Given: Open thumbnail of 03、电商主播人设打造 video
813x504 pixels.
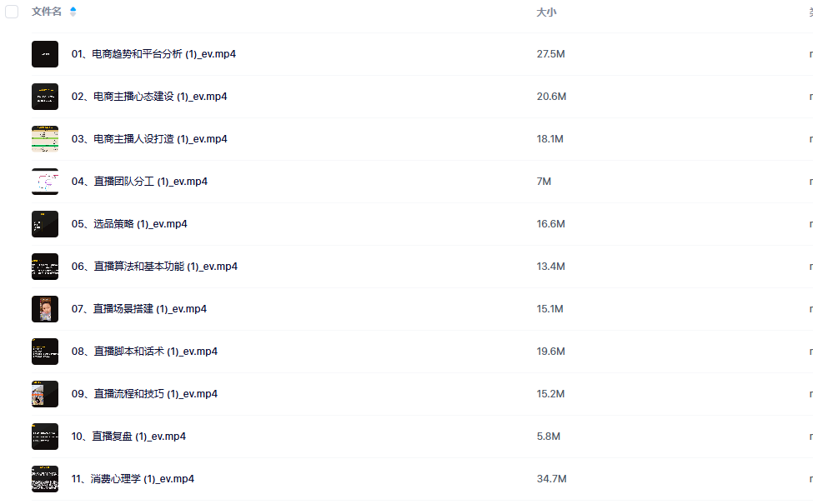Looking at the screenshot, I should [x=45, y=139].
